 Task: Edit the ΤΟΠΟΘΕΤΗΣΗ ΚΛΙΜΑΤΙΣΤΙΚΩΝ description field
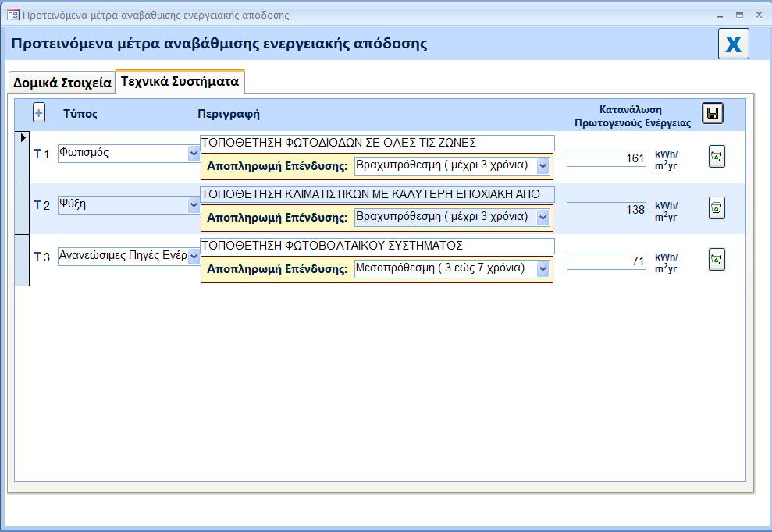[x=377, y=194]
